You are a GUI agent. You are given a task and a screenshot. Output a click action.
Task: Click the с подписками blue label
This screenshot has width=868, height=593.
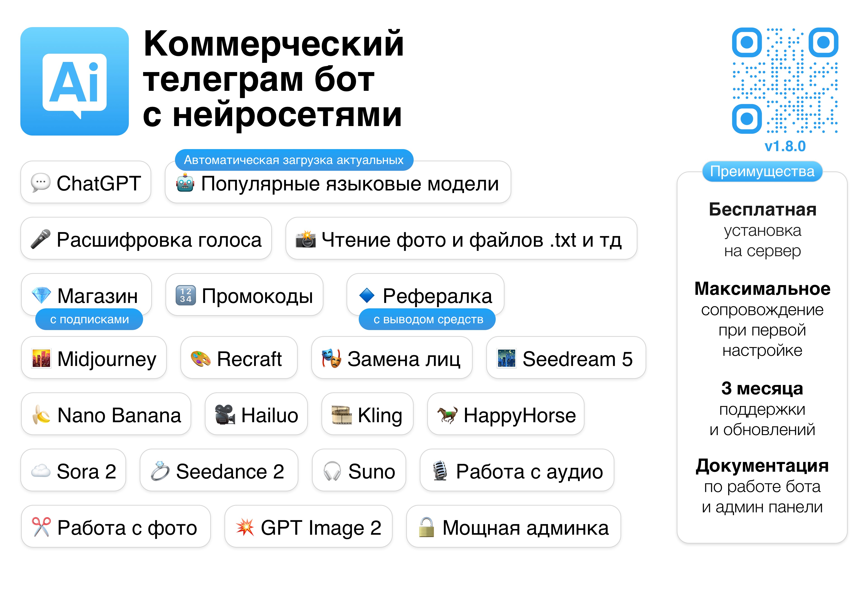coord(89,319)
